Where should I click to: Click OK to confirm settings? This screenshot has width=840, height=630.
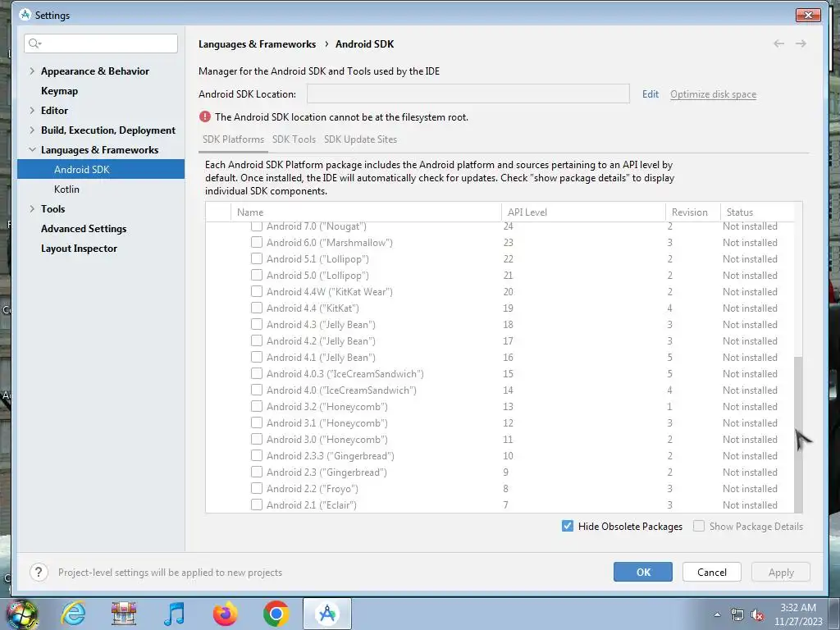pyautogui.click(x=643, y=572)
